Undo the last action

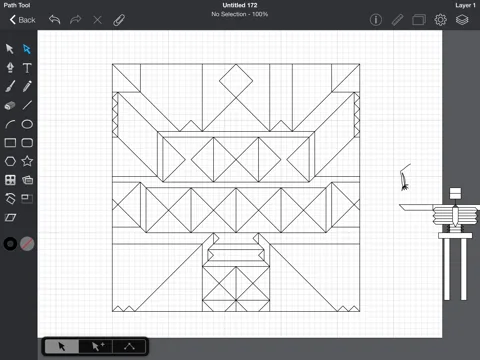(x=54, y=20)
